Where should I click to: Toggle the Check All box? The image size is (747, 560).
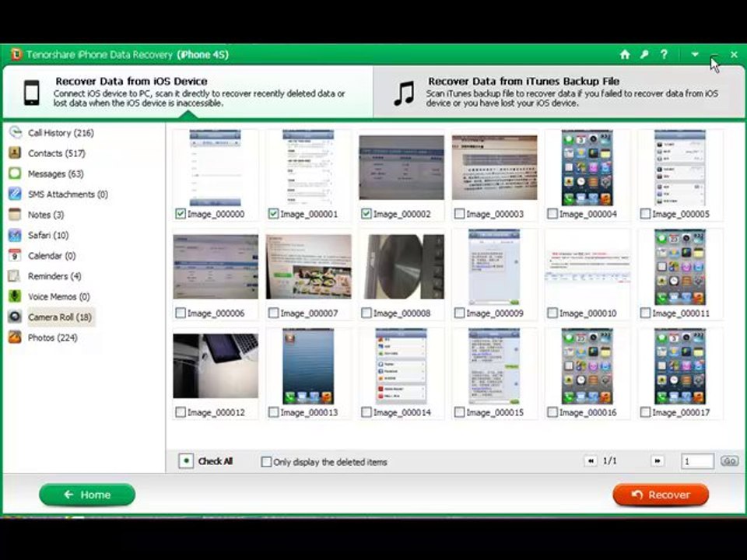point(186,461)
